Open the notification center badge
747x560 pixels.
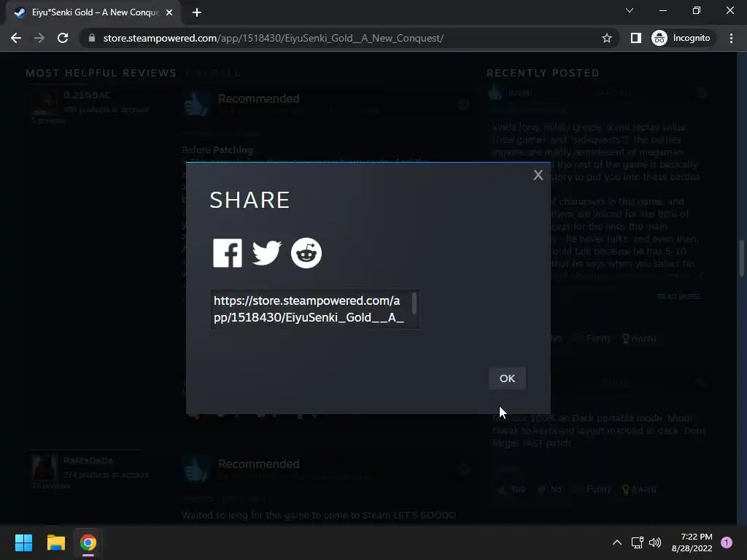(x=727, y=542)
